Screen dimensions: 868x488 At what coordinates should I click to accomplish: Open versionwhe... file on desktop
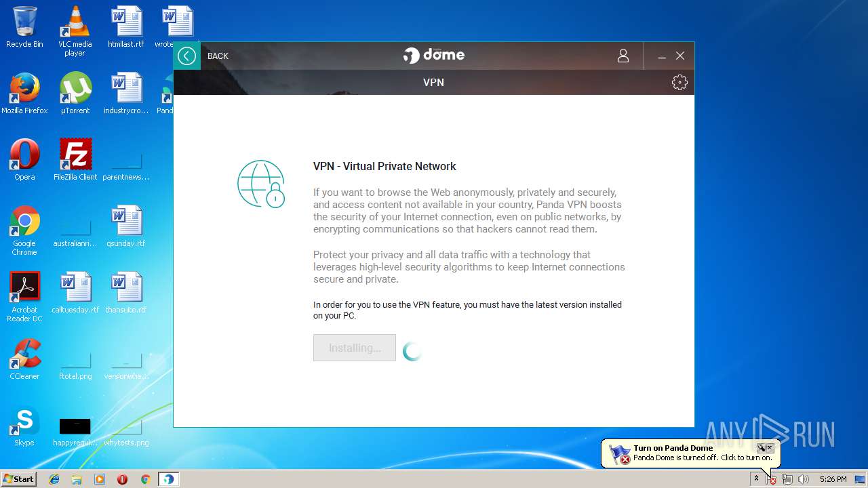coord(126,366)
